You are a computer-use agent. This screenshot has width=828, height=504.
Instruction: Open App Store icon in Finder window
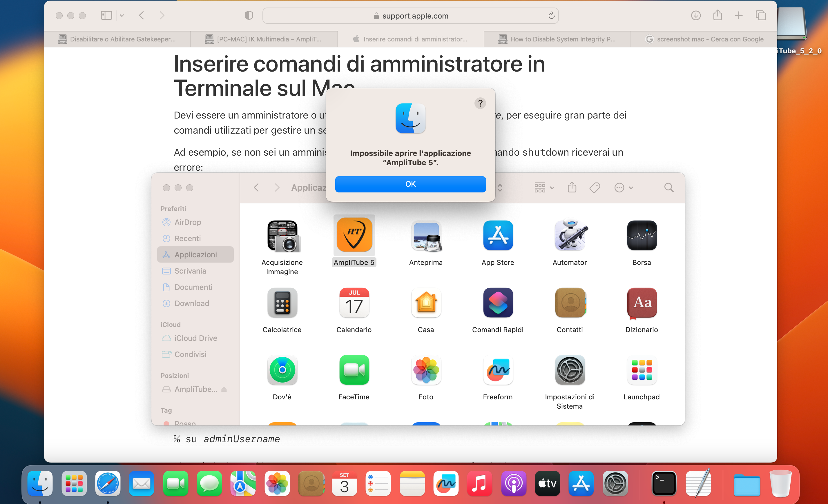(x=498, y=235)
